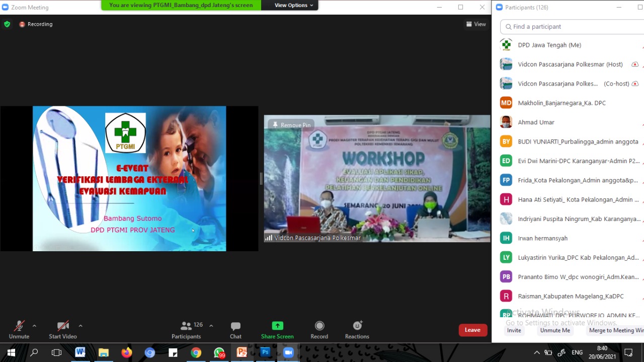Click the pinned Vidcon Pascasarjana video
Viewport: 644px width, 362px height.
(x=377, y=178)
